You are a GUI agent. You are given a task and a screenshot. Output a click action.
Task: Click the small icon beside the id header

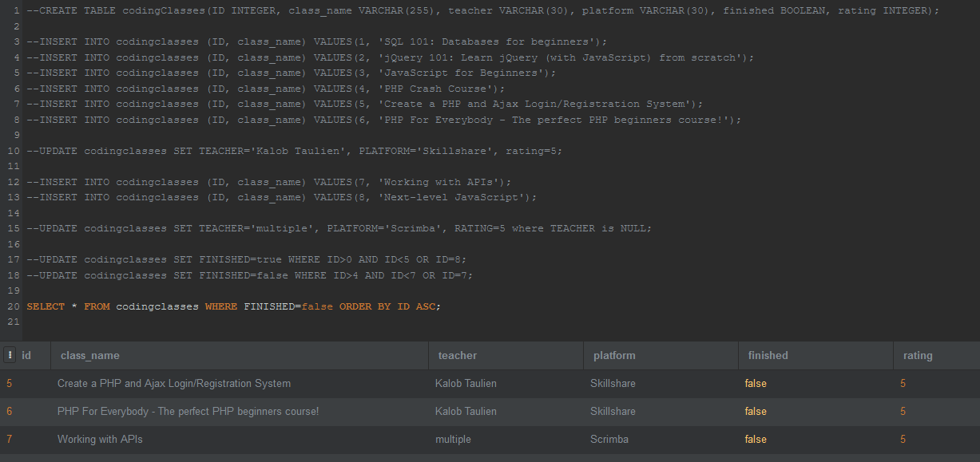pos(10,355)
